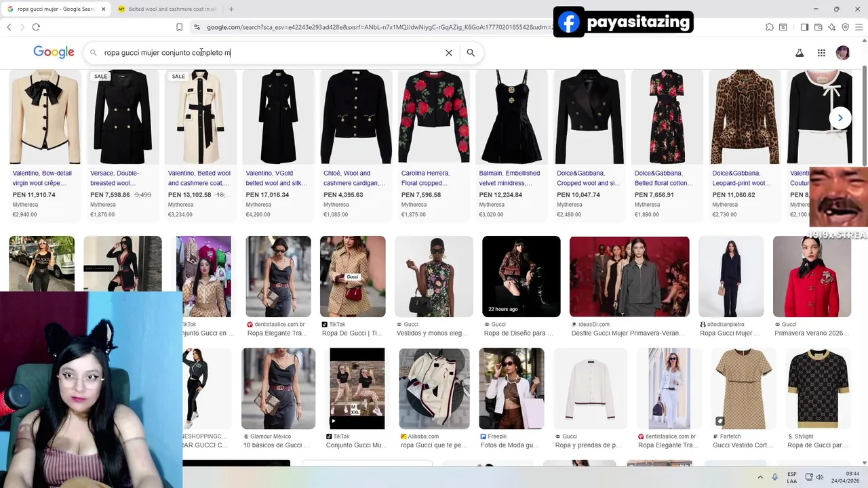868x488 pixels.
Task: Open the Desfile Gucci Mujer Primavera-Verano image
Action: point(629,277)
